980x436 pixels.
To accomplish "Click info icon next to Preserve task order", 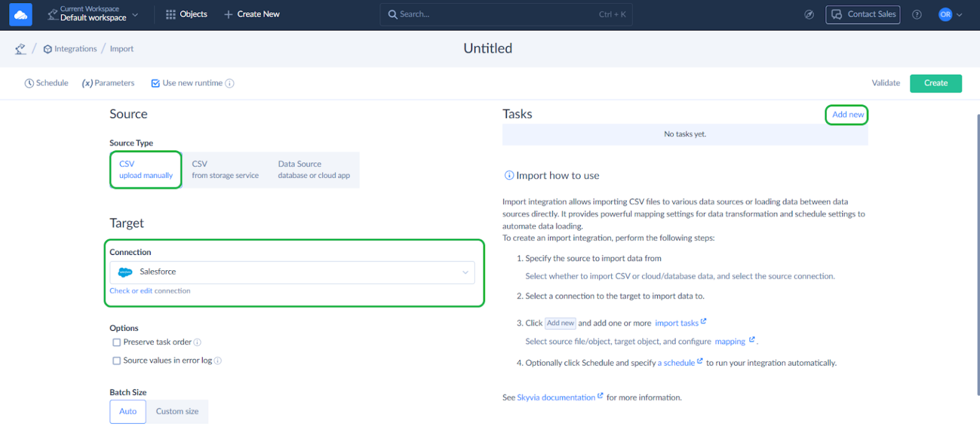I will (198, 342).
